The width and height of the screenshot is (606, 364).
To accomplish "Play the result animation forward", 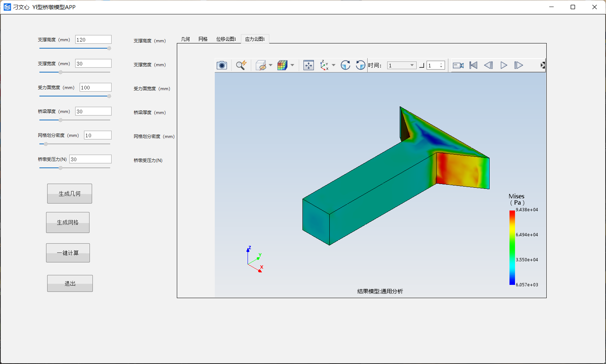I will tap(504, 66).
